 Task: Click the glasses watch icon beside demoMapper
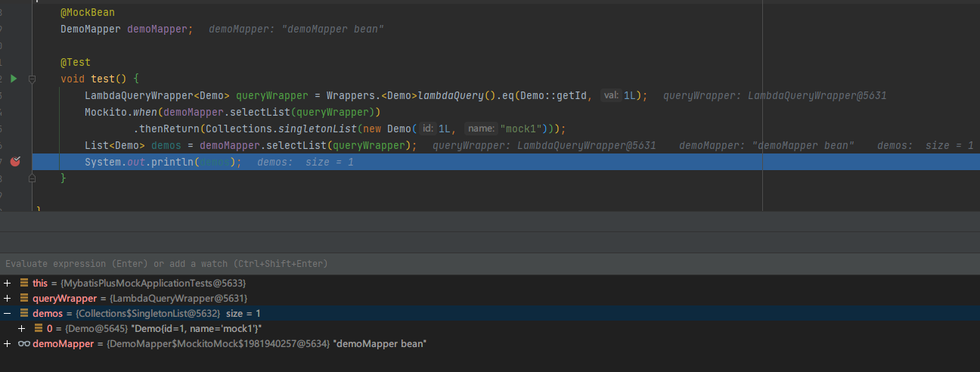[x=24, y=343]
